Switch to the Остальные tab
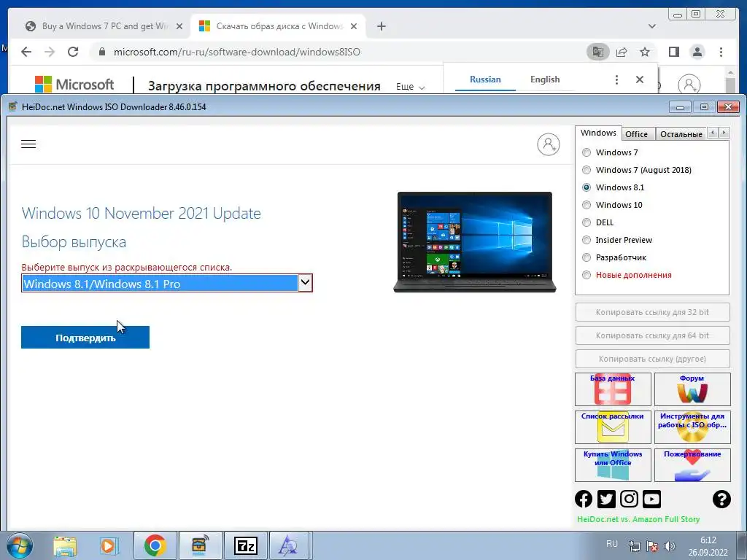Image resolution: width=747 pixels, height=560 pixels. [681, 134]
